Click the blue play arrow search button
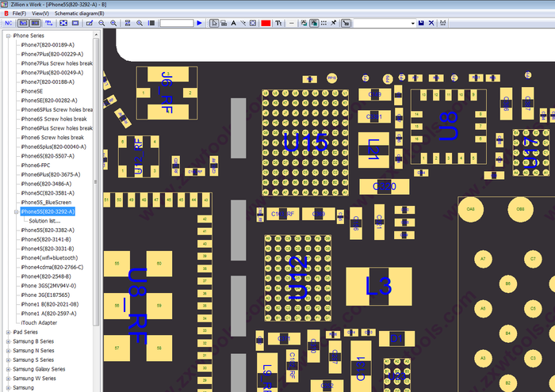555x392 pixels. coord(199,23)
